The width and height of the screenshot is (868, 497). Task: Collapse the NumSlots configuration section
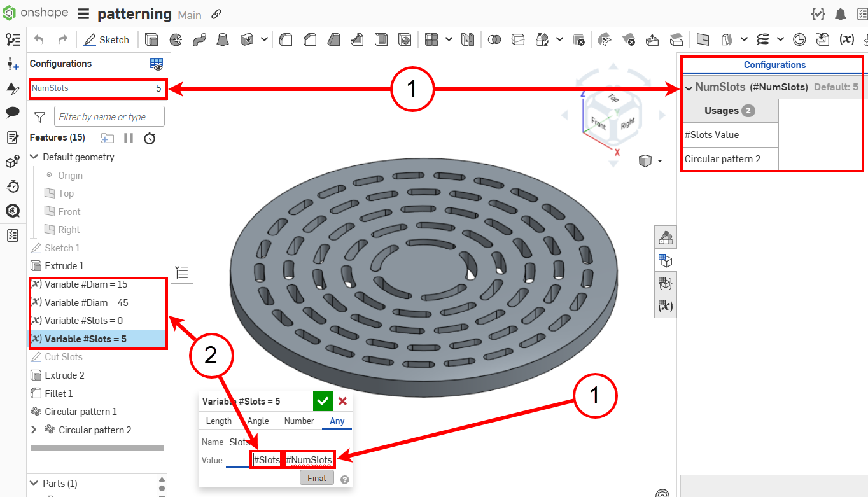(689, 87)
